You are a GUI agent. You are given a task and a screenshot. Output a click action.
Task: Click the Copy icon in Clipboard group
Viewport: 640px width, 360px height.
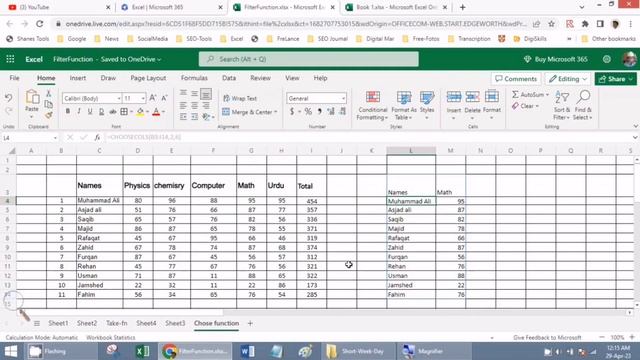point(49,104)
